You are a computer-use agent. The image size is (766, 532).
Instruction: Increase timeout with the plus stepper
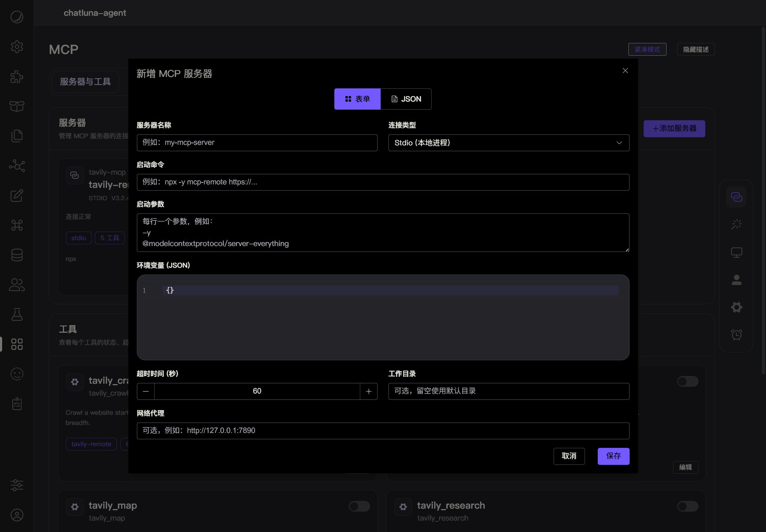tap(368, 391)
